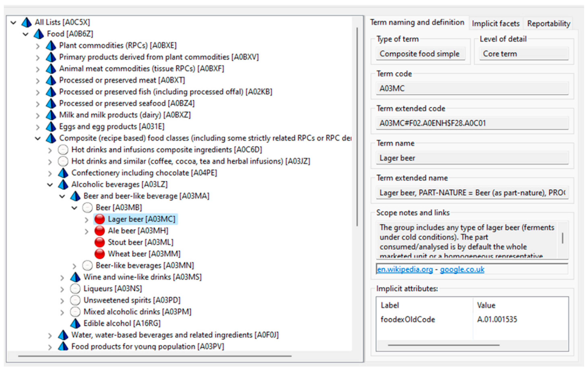Collapse the Alcoholic beverages node
Image resolution: width=588 pixels, height=372 pixels.
click(50, 185)
